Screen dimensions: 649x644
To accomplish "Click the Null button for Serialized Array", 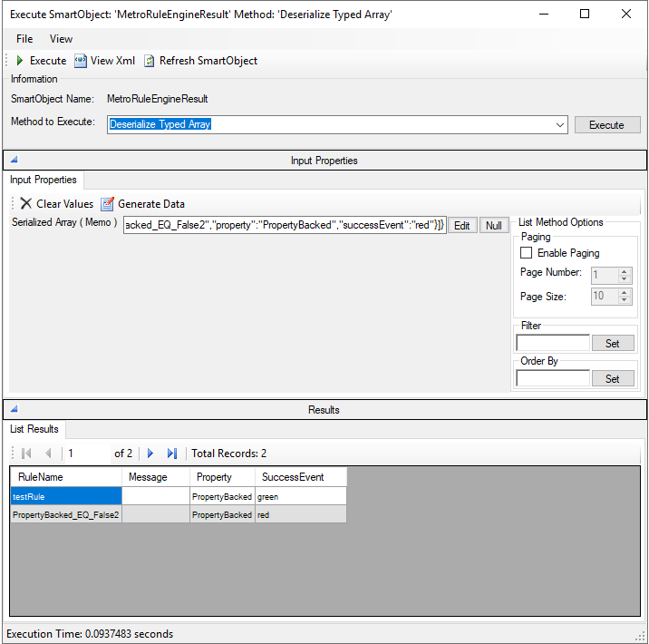I will pos(494,225).
